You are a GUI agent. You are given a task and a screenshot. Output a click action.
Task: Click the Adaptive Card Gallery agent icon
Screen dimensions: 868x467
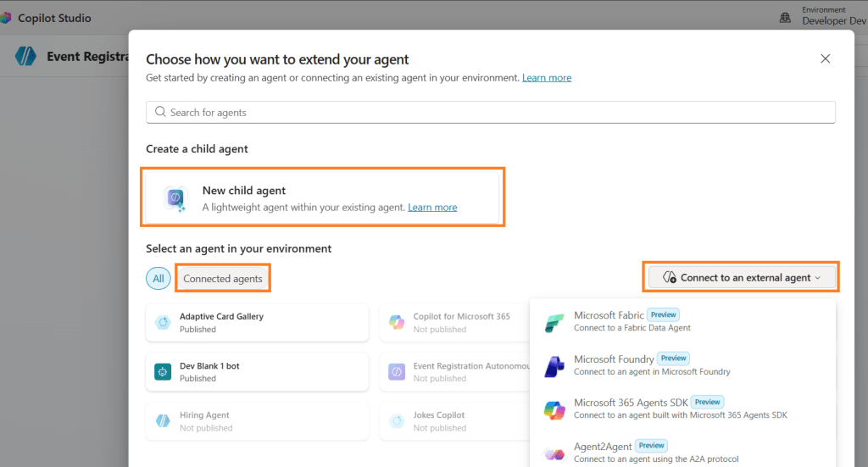tap(164, 323)
